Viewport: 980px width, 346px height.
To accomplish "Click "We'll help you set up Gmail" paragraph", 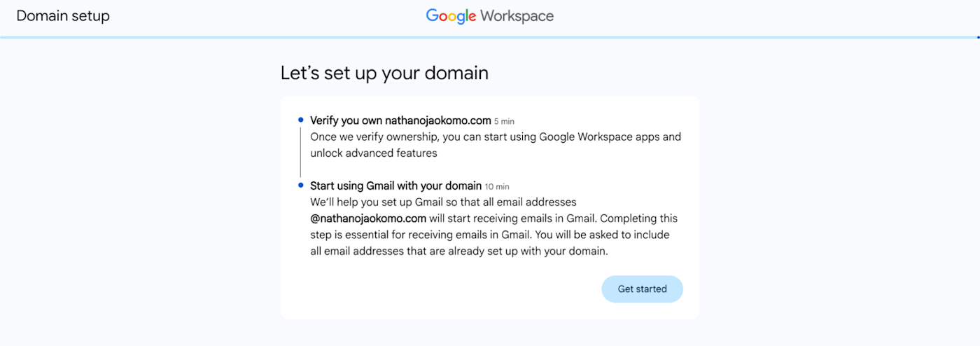I will (x=494, y=226).
